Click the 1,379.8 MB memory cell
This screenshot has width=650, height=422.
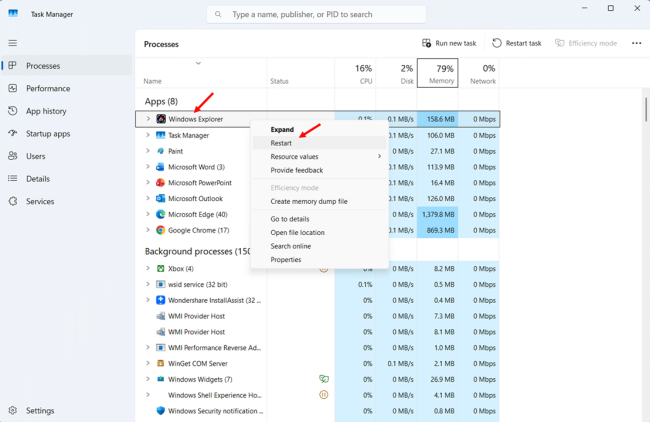(437, 214)
